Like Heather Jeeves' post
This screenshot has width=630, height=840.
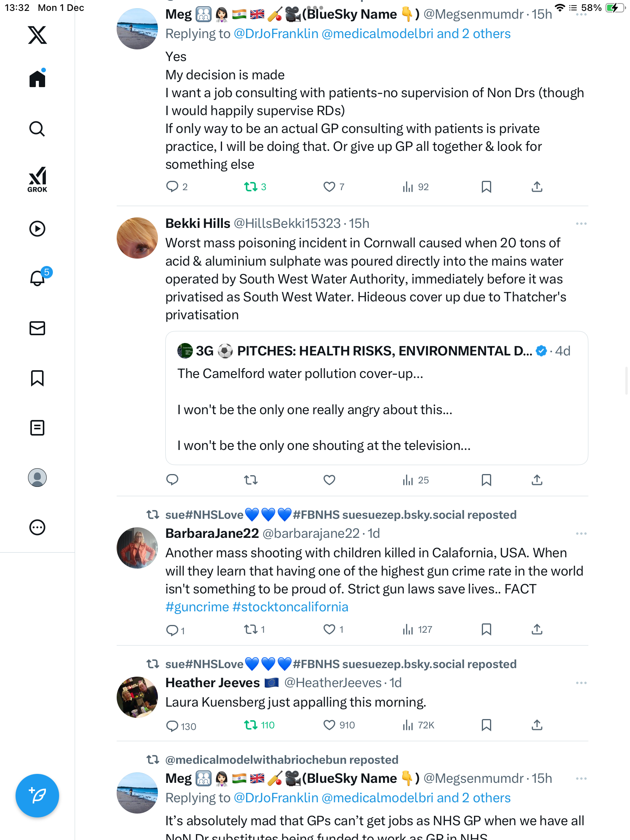329,725
